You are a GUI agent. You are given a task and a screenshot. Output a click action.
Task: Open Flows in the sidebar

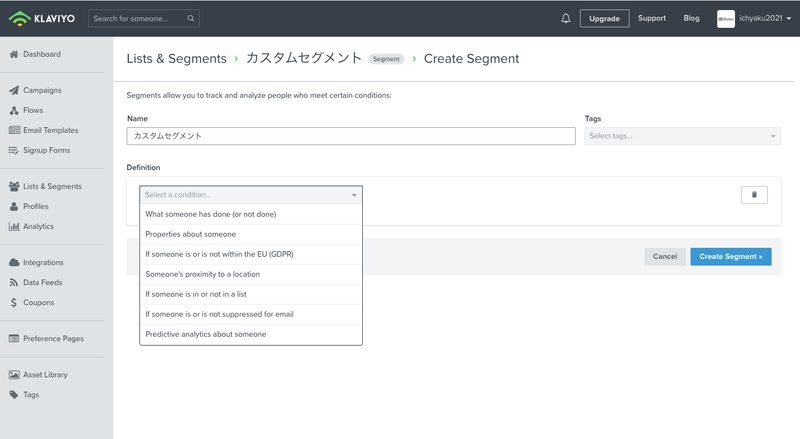(33, 110)
